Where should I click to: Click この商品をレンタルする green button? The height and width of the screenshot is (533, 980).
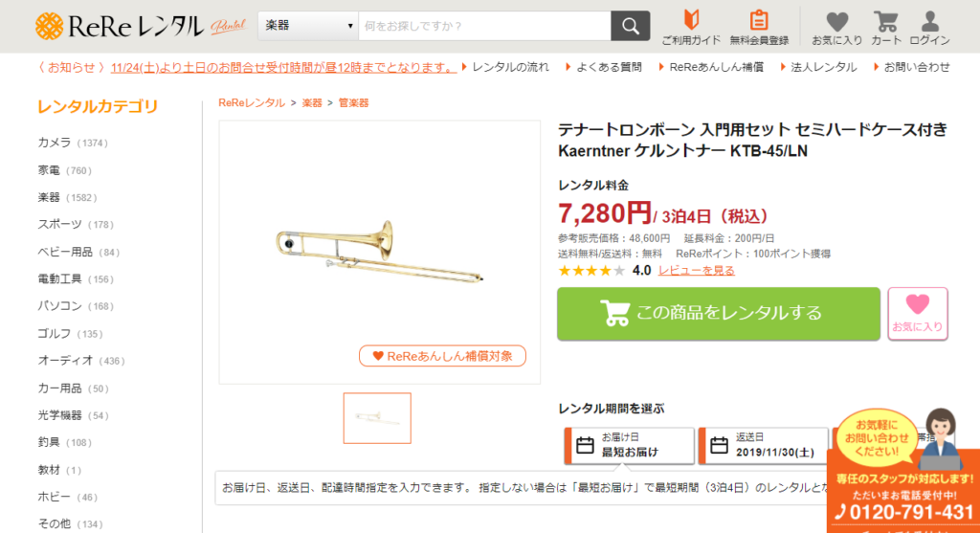coord(718,314)
